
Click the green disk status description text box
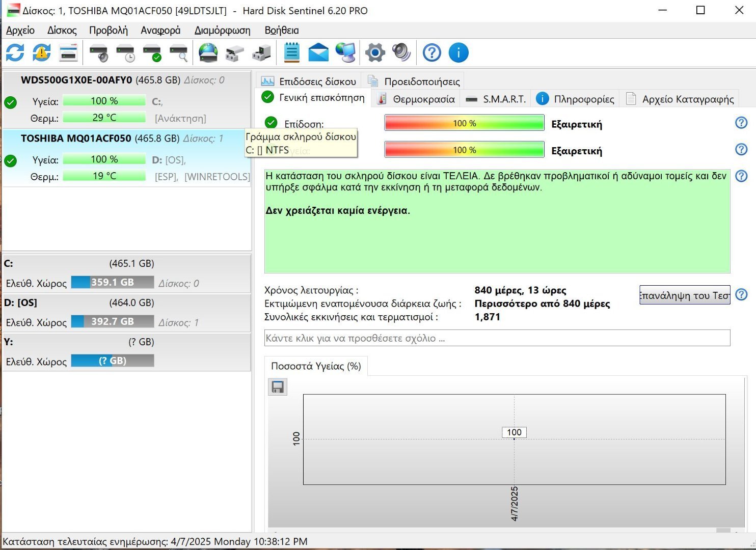click(x=497, y=221)
